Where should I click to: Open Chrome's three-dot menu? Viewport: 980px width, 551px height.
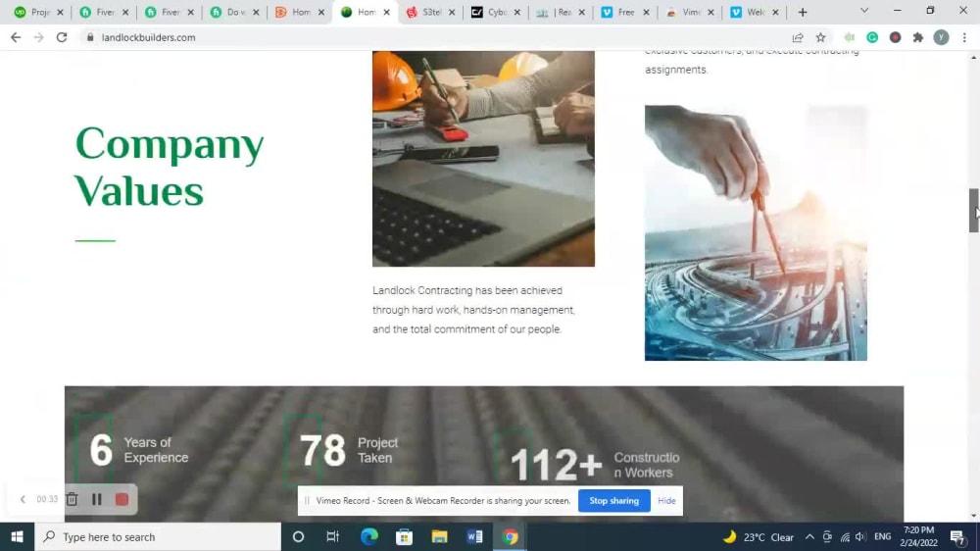[964, 37]
